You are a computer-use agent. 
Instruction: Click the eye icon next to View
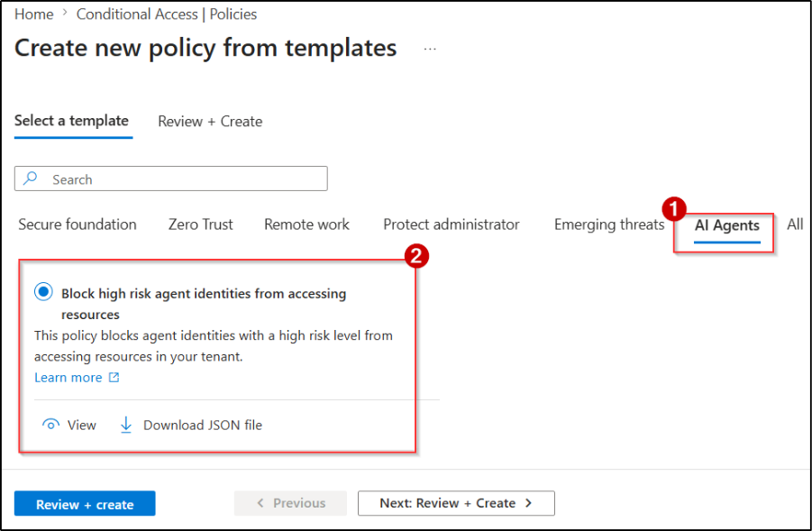[50, 425]
